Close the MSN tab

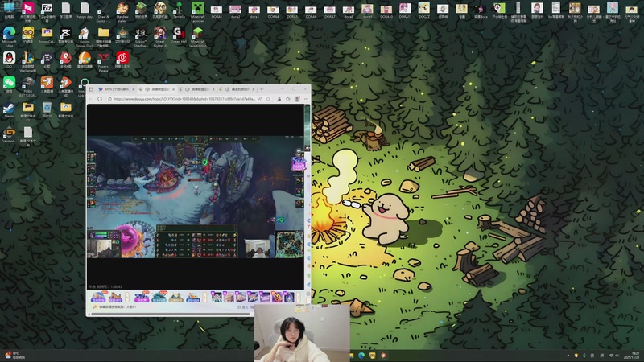tap(133, 89)
